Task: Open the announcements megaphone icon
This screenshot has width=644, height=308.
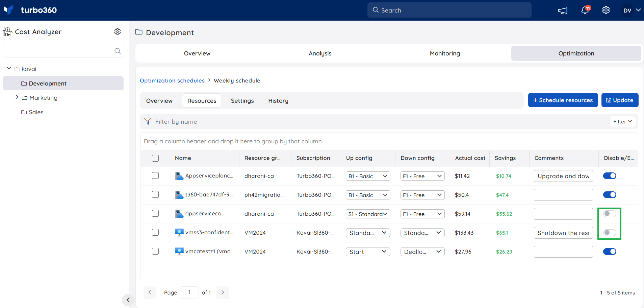Action: pyautogui.click(x=563, y=10)
